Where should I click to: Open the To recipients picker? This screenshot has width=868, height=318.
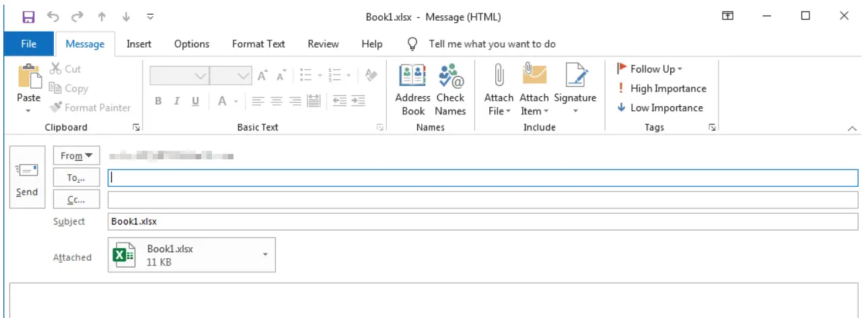76,178
